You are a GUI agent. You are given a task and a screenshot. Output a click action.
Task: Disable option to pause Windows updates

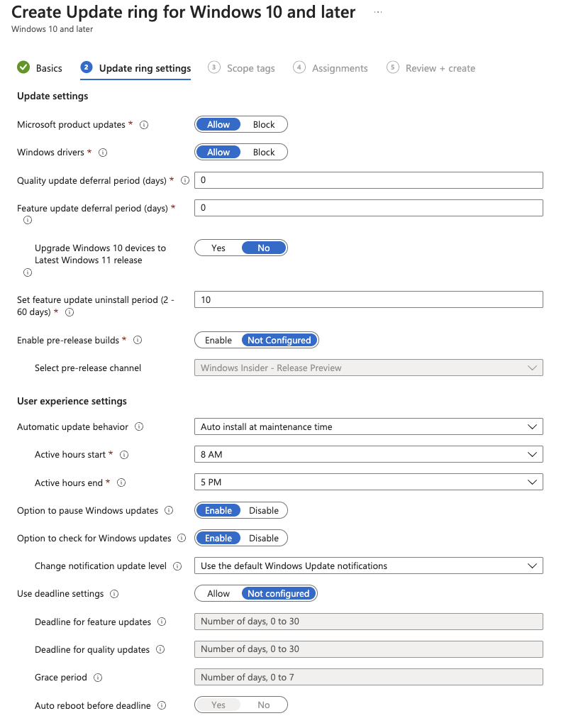(x=264, y=511)
